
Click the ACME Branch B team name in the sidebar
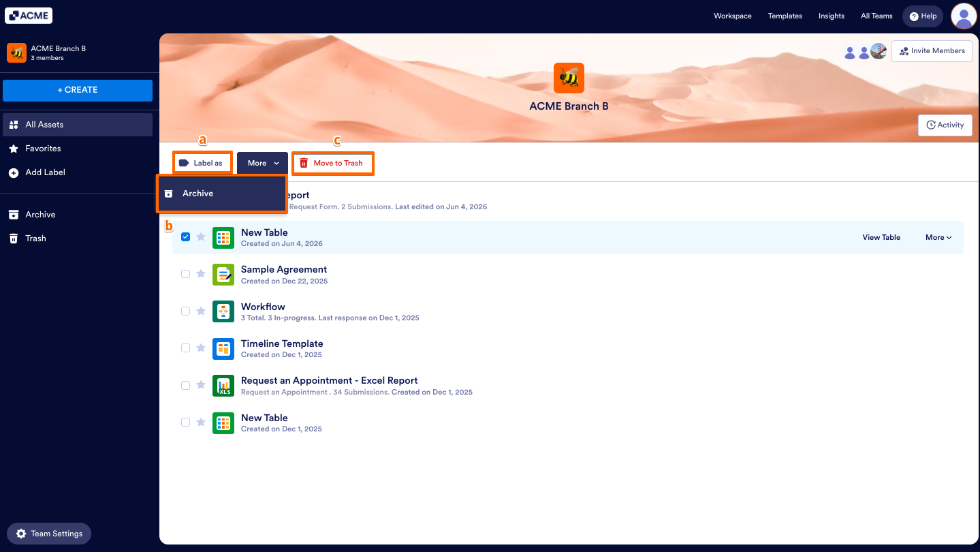[59, 48]
